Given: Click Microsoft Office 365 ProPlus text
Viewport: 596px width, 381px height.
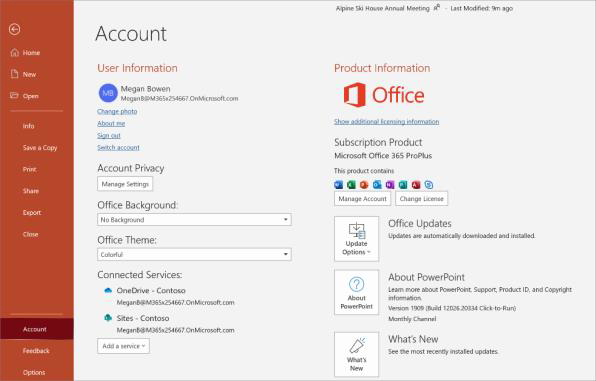Looking at the screenshot, I should tap(383, 156).
